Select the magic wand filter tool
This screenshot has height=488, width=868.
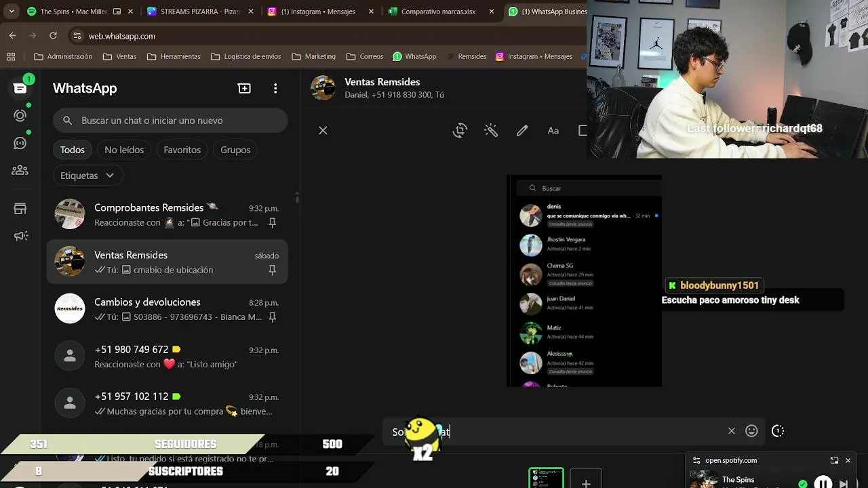(x=491, y=131)
